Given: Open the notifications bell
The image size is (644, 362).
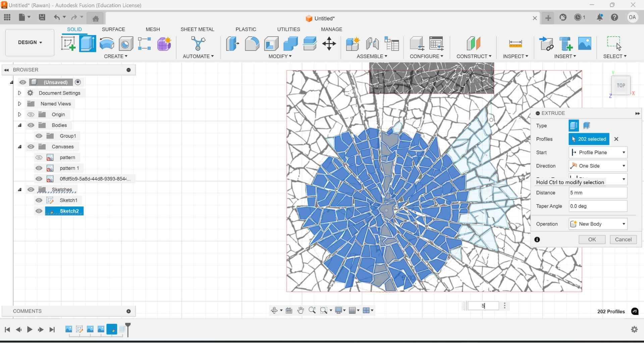Looking at the screenshot, I should click(600, 17).
